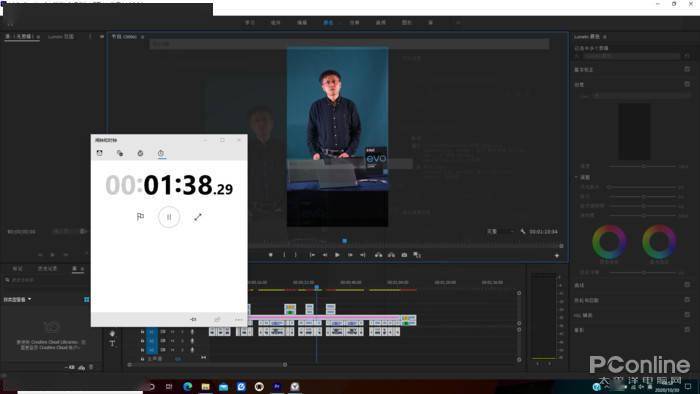Open File Explorer from the taskbar
The image size is (700, 394).
(x=205, y=386)
